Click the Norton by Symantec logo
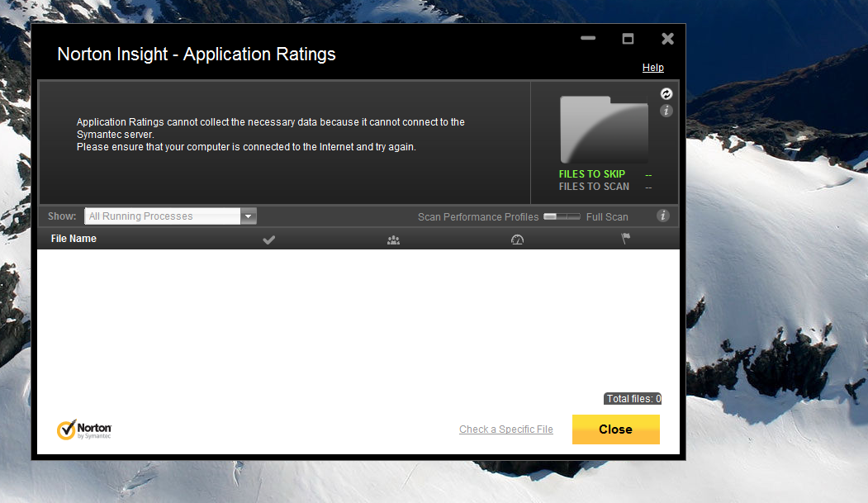The width and height of the screenshot is (868, 503). [x=84, y=429]
